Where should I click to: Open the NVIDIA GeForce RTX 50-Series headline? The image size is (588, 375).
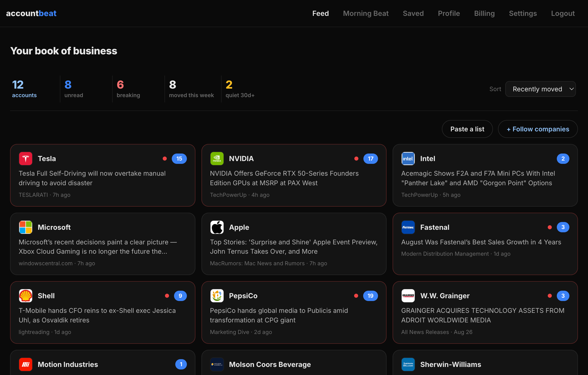pyautogui.click(x=284, y=178)
